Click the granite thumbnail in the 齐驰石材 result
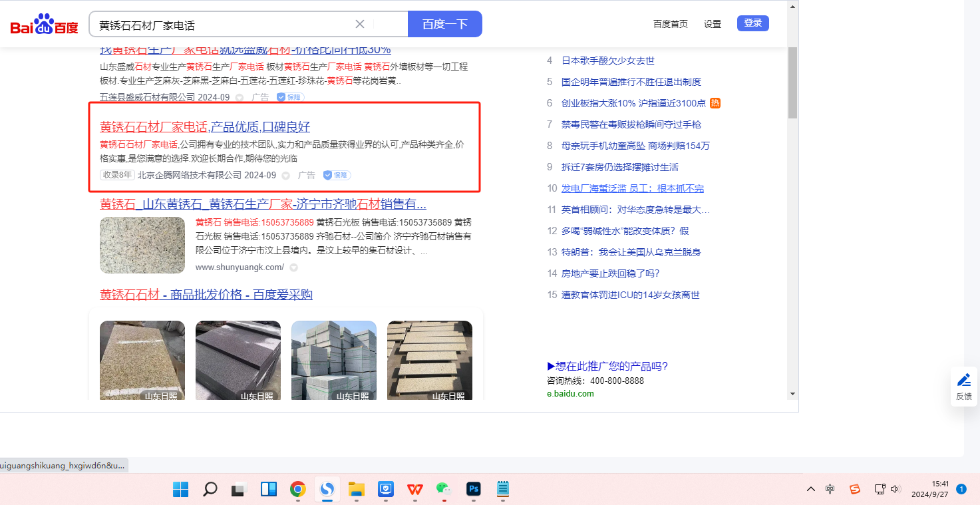980x505 pixels. (x=142, y=245)
